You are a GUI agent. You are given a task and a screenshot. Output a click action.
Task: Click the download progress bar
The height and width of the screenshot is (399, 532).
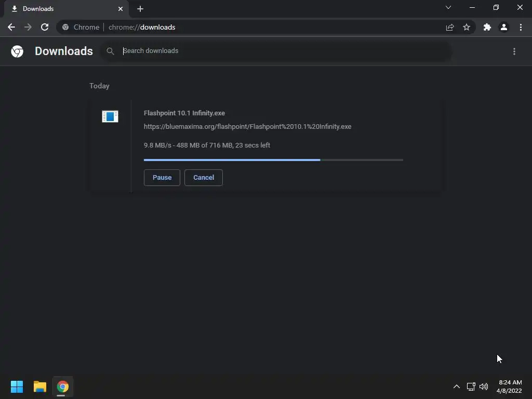(x=273, y=160)
